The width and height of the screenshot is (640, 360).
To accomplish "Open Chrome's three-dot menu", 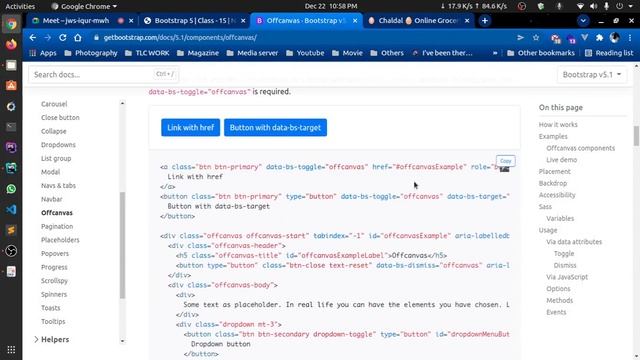I will pos(630,38).
